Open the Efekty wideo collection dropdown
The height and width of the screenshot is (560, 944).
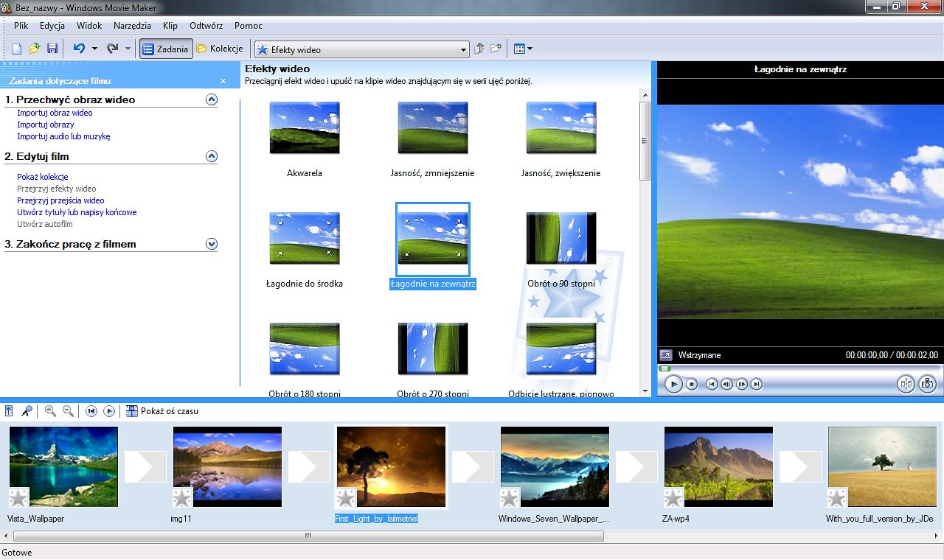coord(464,50)
